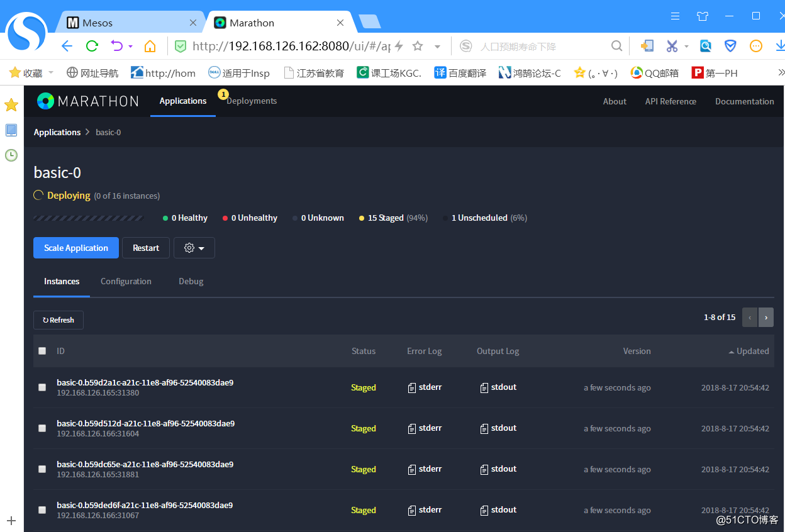The height and width of the screenshot is (532, 785).
Task: Open the About link
Action: point(615,101)
